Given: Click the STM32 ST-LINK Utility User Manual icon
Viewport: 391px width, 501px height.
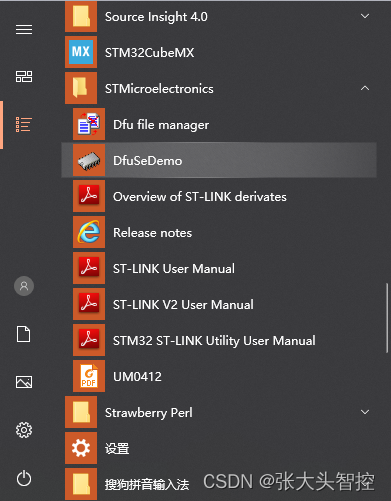Looking at the screenshot, I should click(89, 340).
